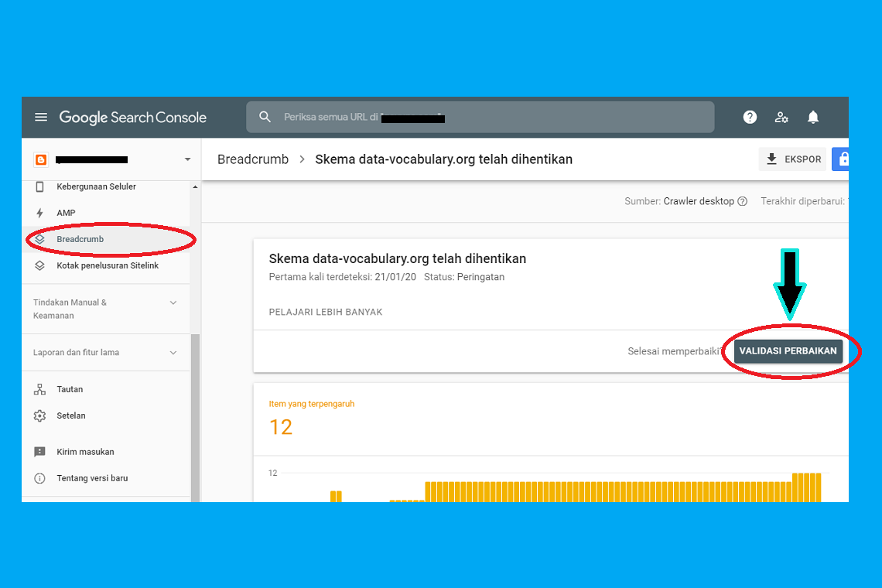Click the Selesai memperbaiki? text
Image resolution: width=882 pixels, height=588 pixels.
675,351
